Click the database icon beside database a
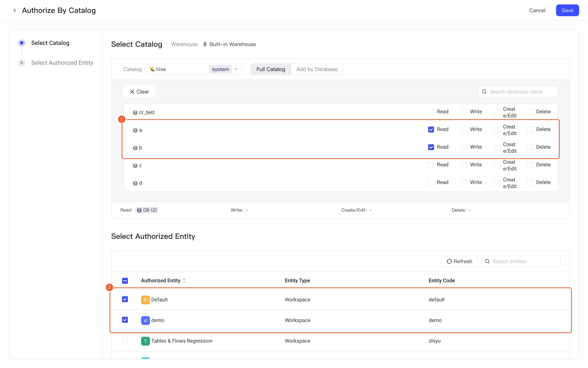 click(x=135, y=130)
